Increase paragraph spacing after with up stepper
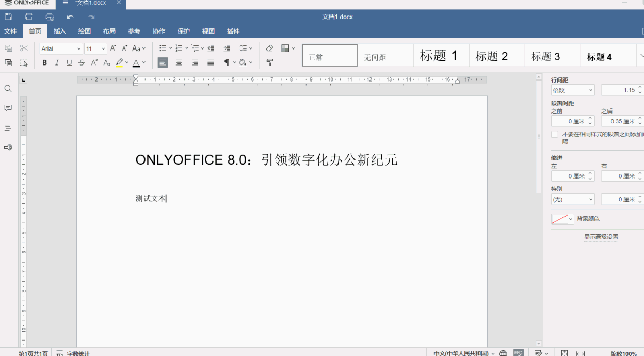644x356 pixels. click(x=640, y=118)
